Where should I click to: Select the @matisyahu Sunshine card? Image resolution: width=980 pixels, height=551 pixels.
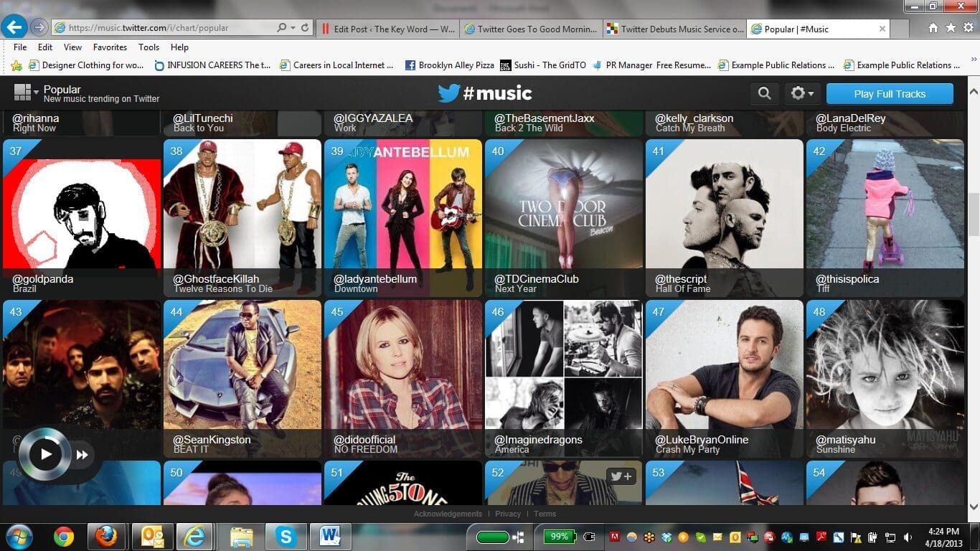885,379
